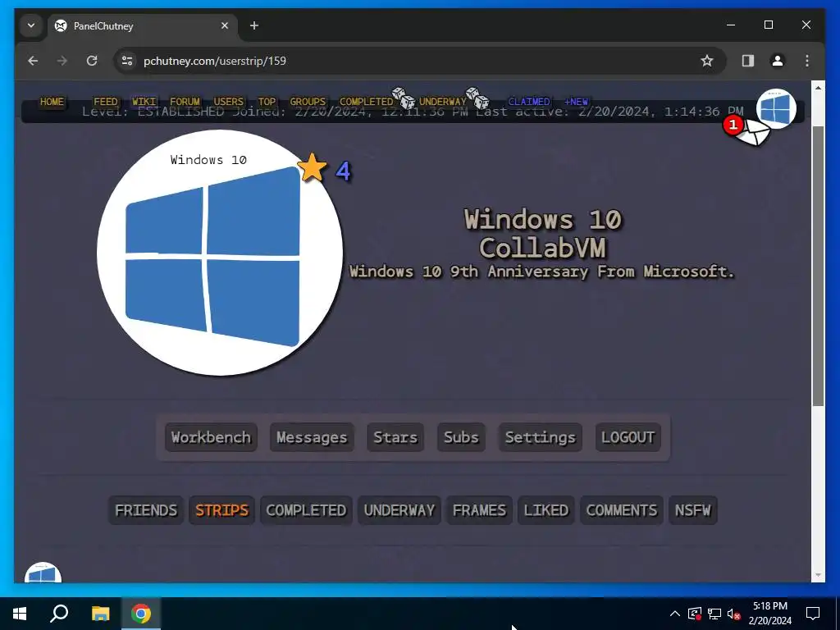Open the notification center icon
This screenshot has height=630, width=840.
pos(813,614)
